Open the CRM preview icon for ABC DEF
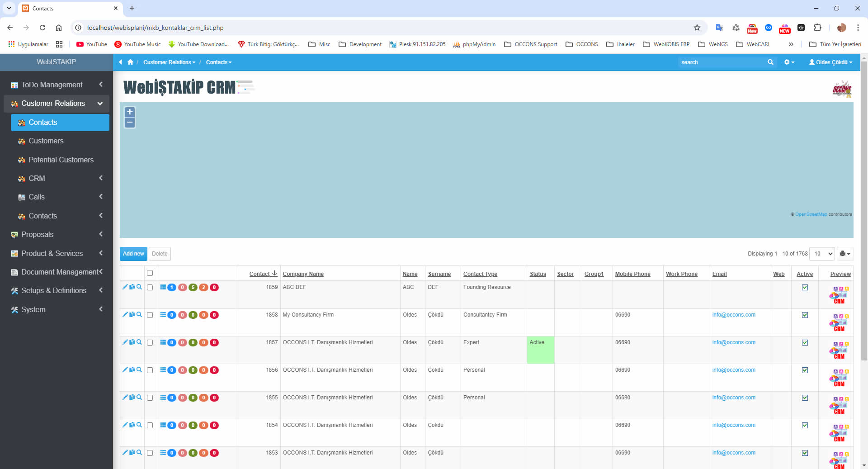Image resolution: width=868 pixels, height=469 pixels. (839, 295)
